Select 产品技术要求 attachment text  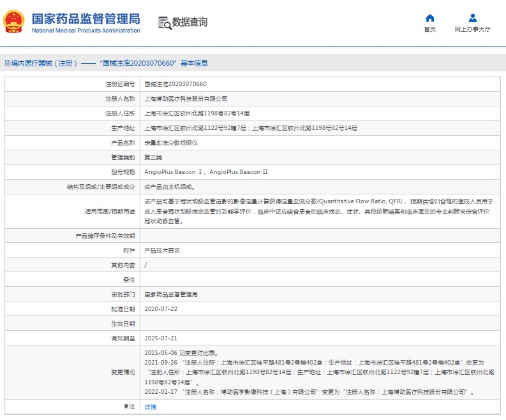point(162,250)
